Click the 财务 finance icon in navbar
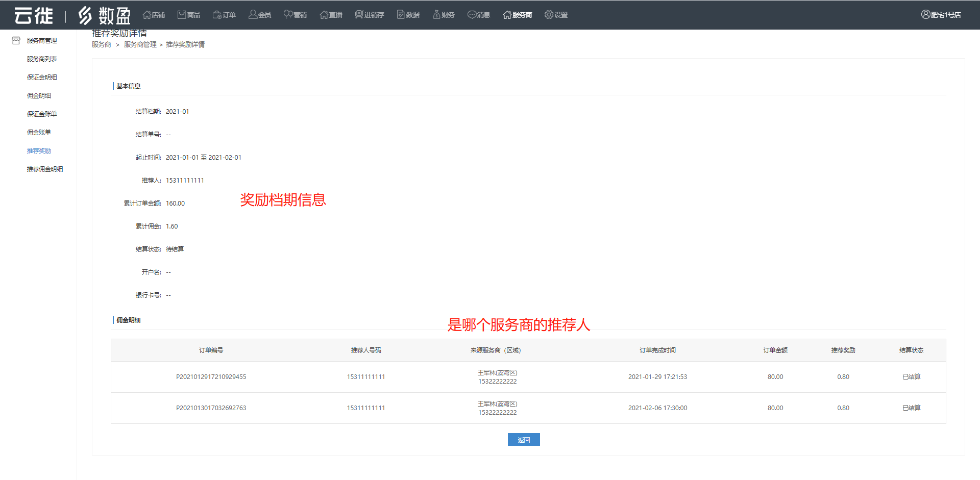This screenshot has width=980, height=480. 436,15
